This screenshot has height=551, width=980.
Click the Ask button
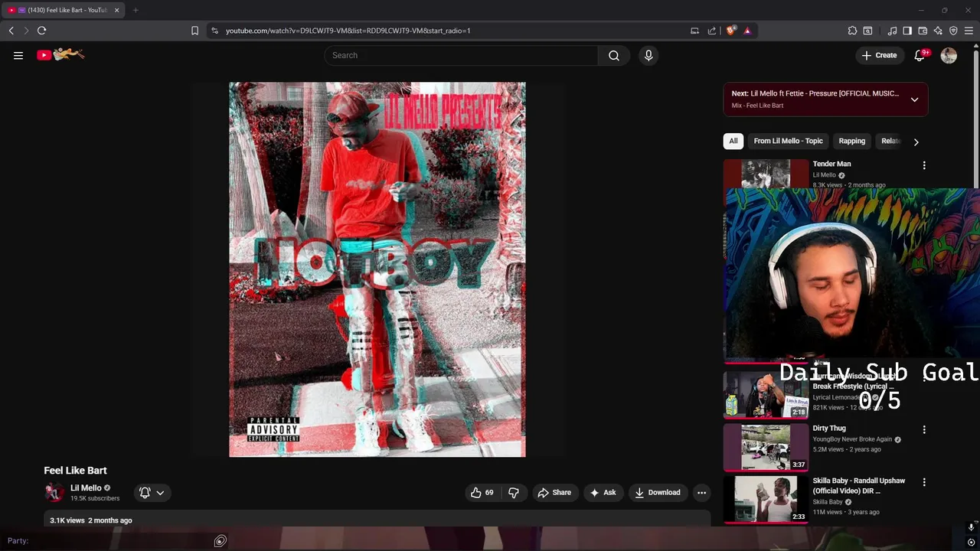pyautogui.click(x=603, y=493)
